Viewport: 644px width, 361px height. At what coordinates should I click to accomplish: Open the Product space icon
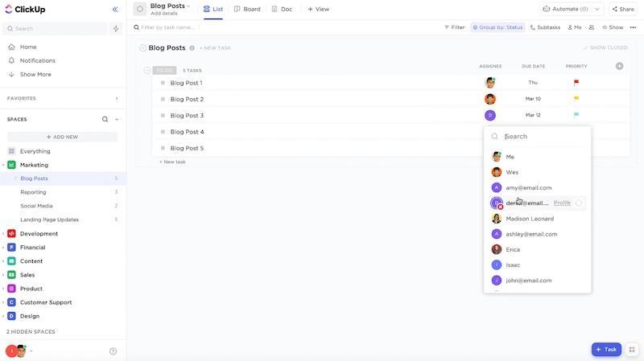11,289
